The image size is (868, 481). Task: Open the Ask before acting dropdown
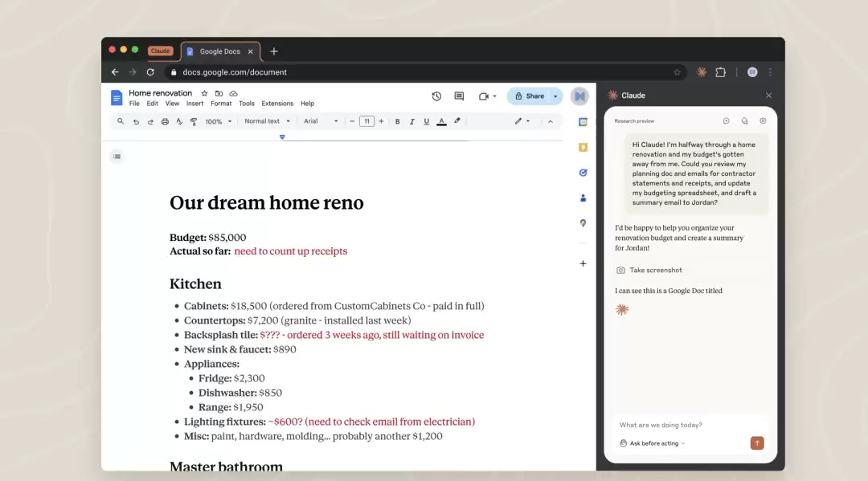coord(653,443)
